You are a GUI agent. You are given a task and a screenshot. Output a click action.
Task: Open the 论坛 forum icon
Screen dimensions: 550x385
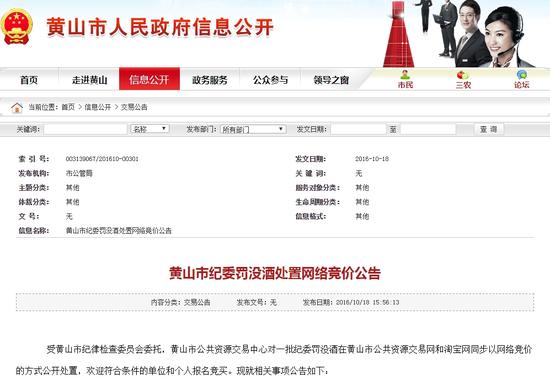(x=522, y=80)
